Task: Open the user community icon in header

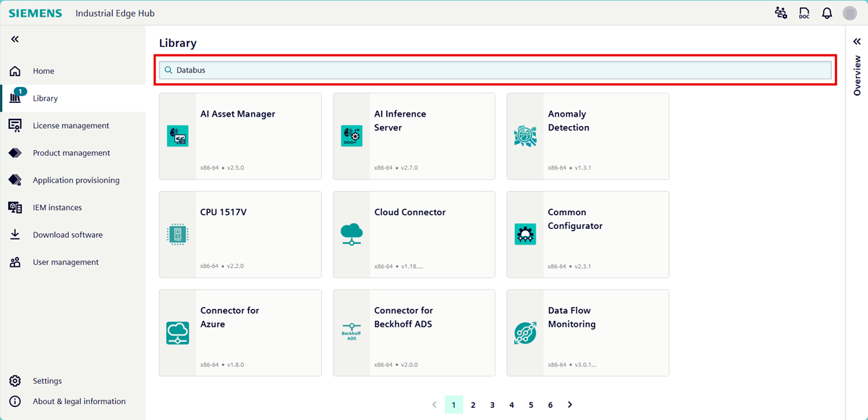Action: coord(780,13)
